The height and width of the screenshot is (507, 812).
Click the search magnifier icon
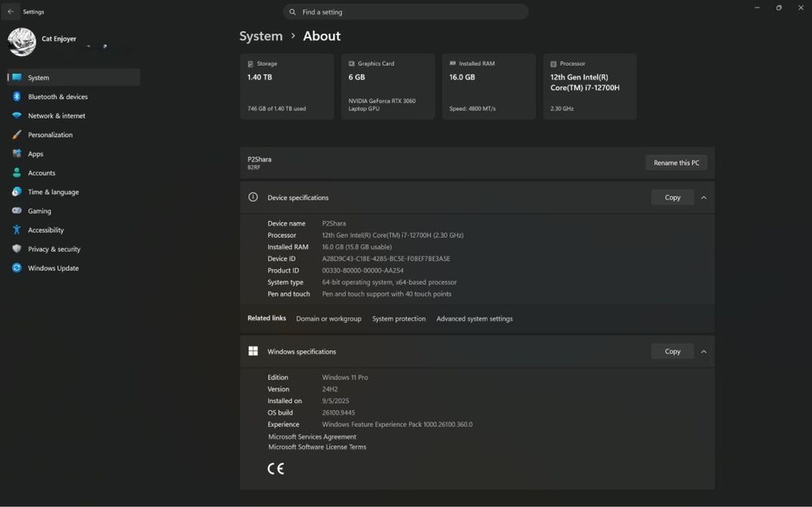point(292,12)
